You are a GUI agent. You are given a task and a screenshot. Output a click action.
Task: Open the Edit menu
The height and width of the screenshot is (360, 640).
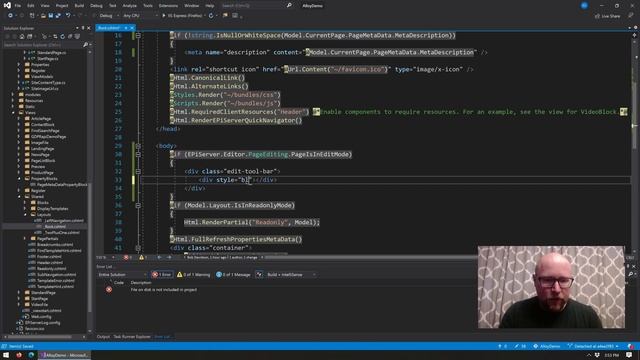31,6
